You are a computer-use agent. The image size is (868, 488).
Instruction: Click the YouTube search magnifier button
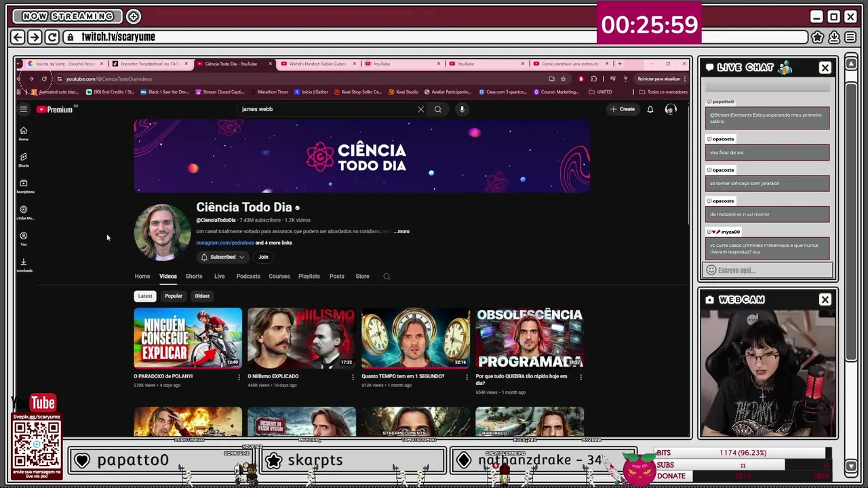coord(438,109)
